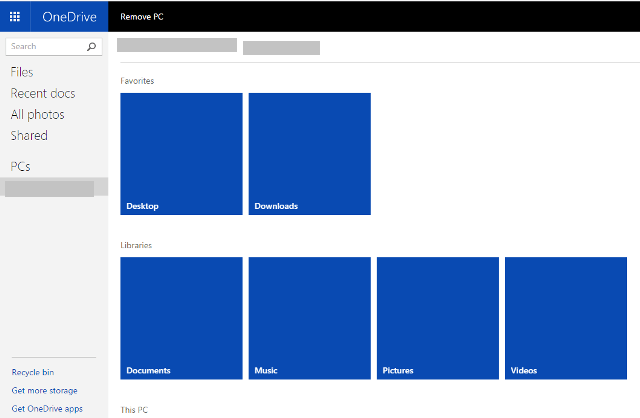Viewport: 640px width, 418px height.
Task: Go to All photos
Action: coord(38,115)
